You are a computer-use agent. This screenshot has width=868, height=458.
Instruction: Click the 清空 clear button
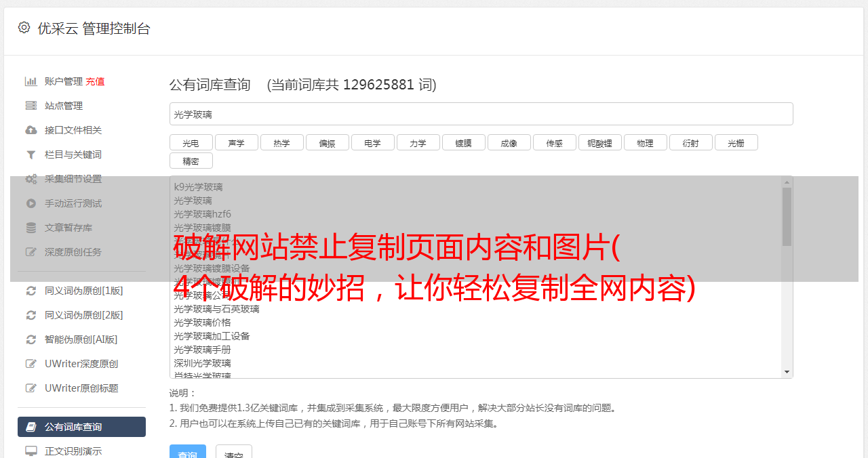(234, 452)
